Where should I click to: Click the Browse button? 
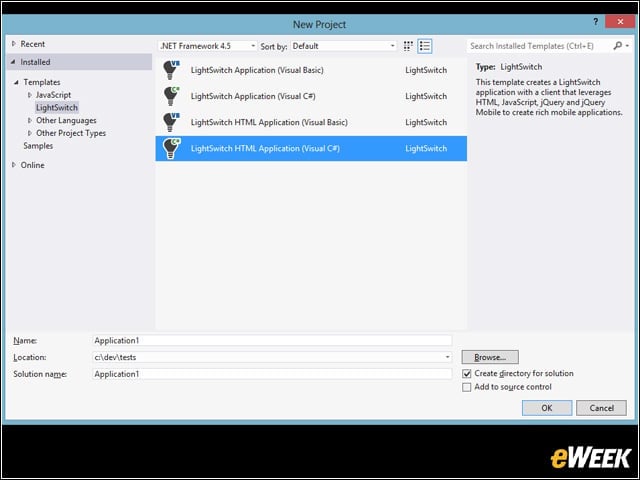coord(490,357)
